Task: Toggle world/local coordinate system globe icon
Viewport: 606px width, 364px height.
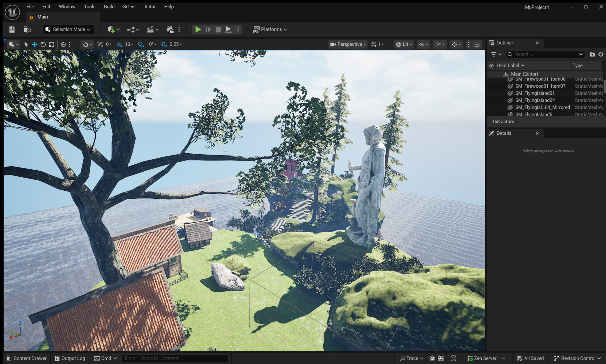Action: (63, 44)
